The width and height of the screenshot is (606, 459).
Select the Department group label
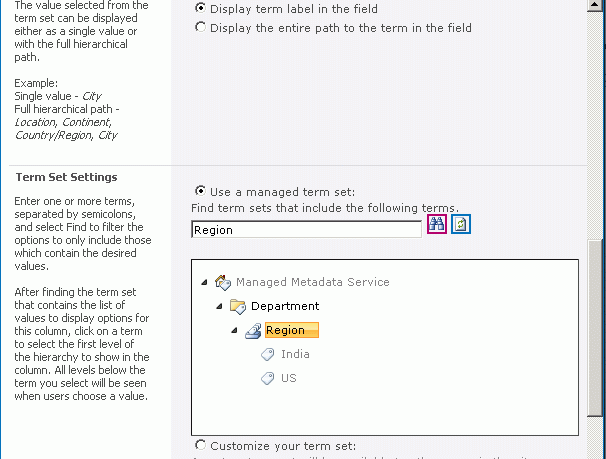click(285, 306)
